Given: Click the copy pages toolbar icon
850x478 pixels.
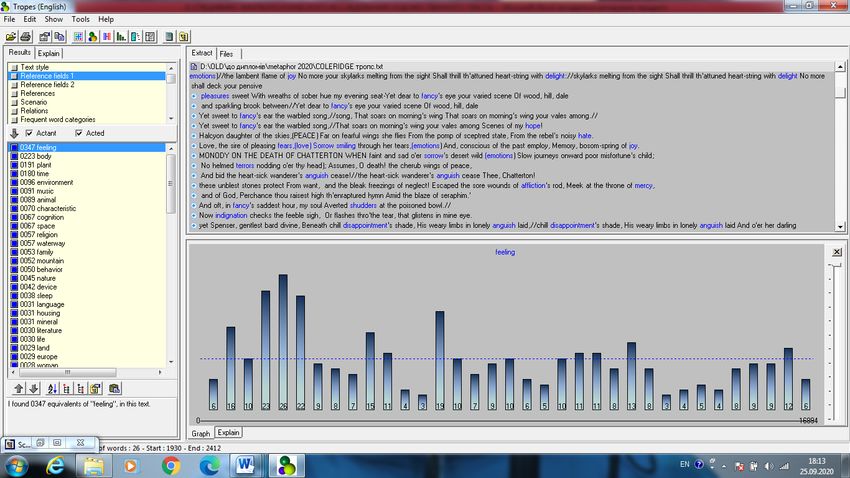Looking at the screenshot, I should (60, 37).
